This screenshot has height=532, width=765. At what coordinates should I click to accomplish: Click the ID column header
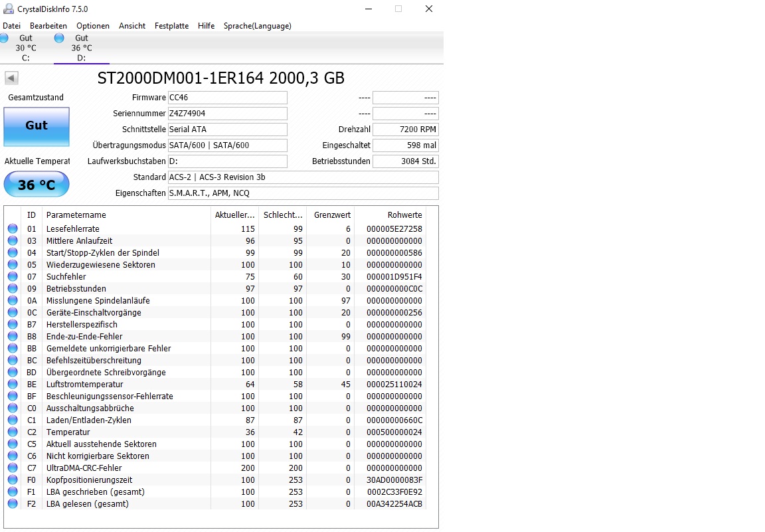pos(32,215)
